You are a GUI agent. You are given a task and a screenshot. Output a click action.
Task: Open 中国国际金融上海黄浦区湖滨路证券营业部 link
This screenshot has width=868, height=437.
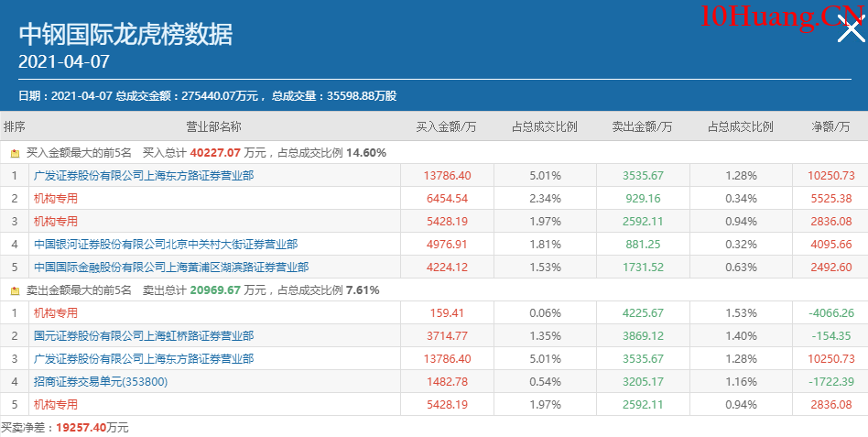[x=171, y=268]
